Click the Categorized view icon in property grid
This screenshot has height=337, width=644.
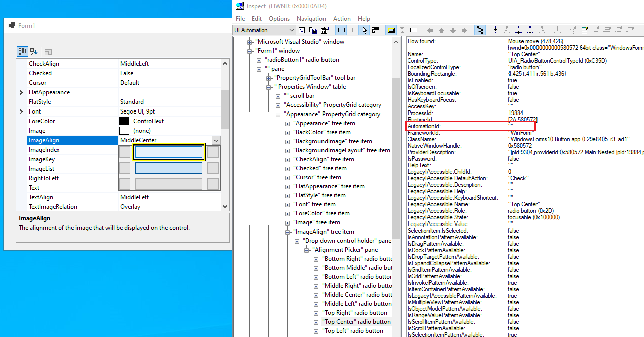point(22,51)
